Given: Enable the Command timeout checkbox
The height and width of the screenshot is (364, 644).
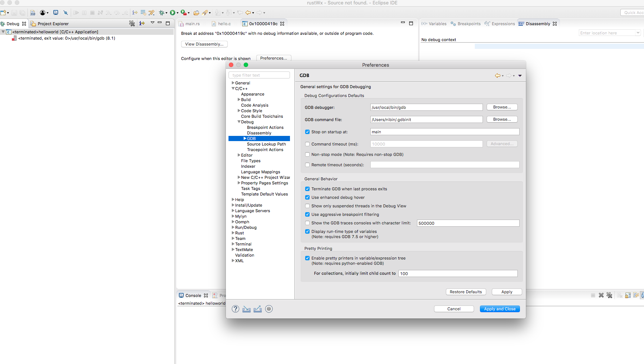Looking at the screenshot, I should coord(307,144).
